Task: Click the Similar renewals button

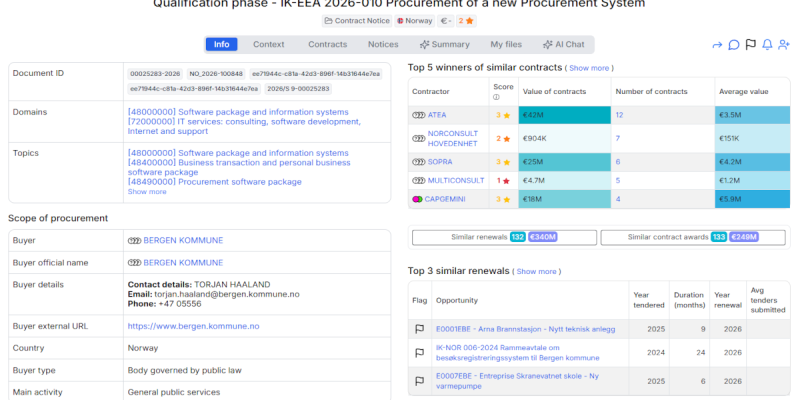Action: (504, 237)
